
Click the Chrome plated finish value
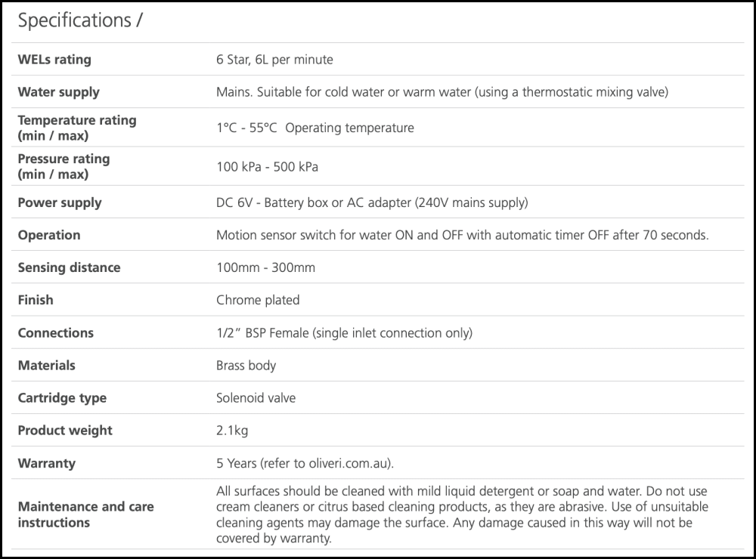tap(258, 300)
